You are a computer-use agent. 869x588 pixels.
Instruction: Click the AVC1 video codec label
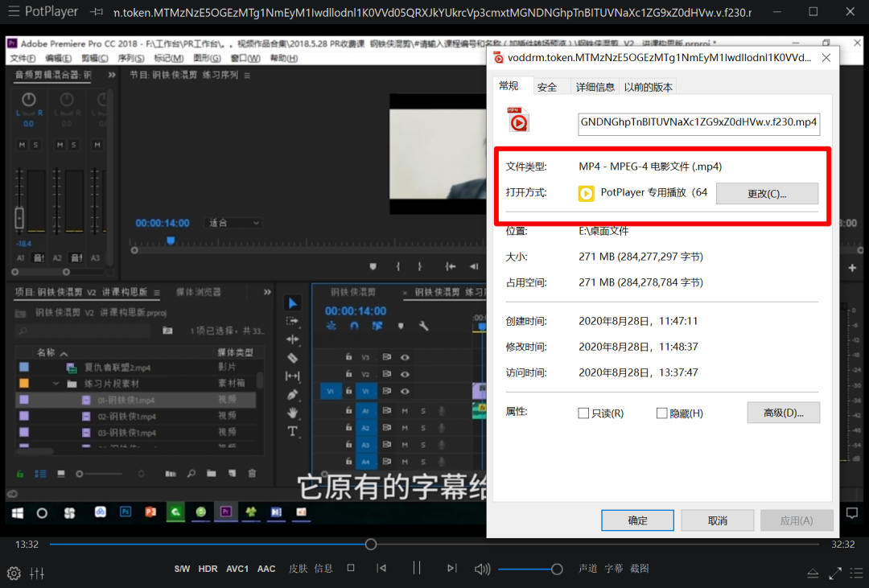[237, 569]
